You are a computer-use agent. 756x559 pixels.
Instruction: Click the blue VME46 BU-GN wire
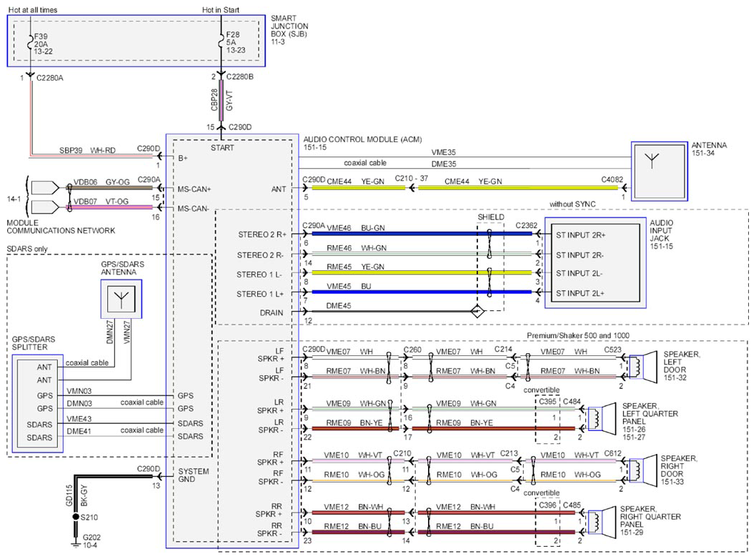click(x=422, y=234)
